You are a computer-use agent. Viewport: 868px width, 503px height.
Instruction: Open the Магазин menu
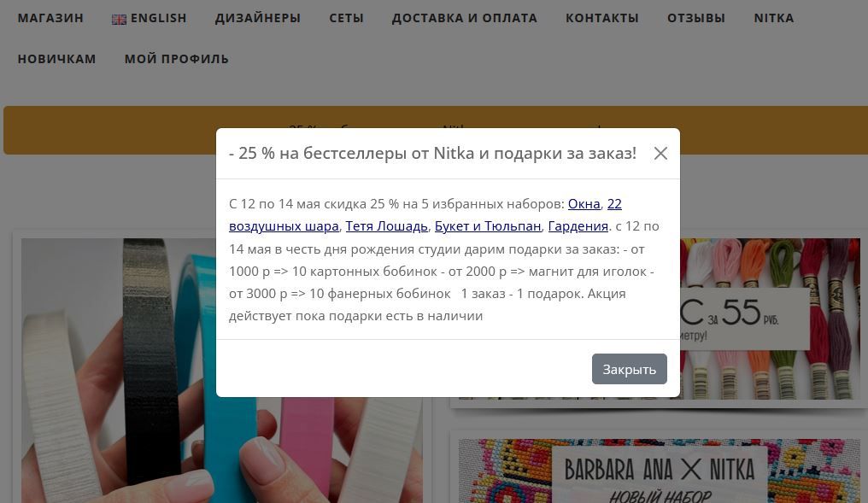50,18
